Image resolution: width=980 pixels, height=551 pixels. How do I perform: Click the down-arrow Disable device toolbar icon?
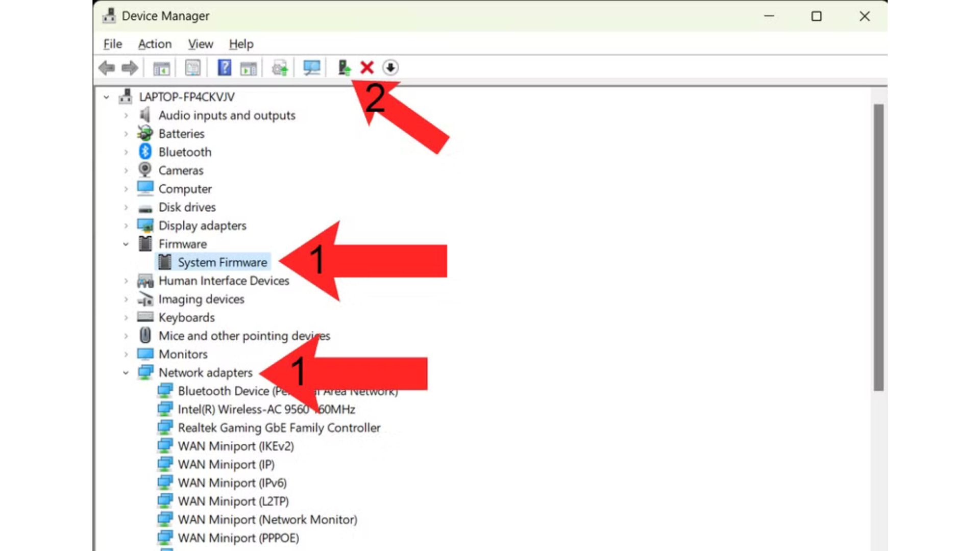[390, 68]
